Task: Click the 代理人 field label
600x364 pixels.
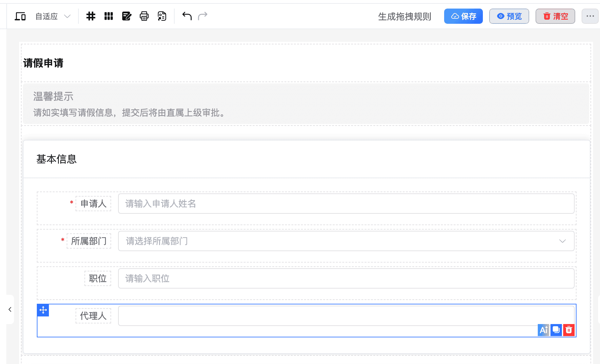Action: click(93, 316)
